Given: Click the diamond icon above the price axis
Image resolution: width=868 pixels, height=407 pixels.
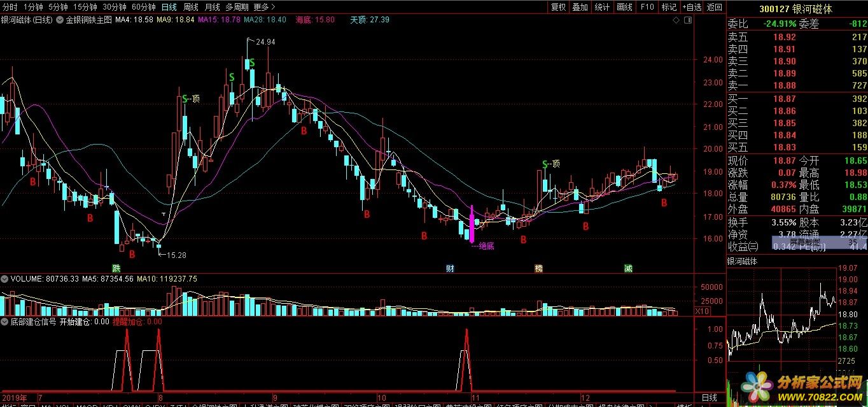Looking at the screenshot, I should pos(676,20).
